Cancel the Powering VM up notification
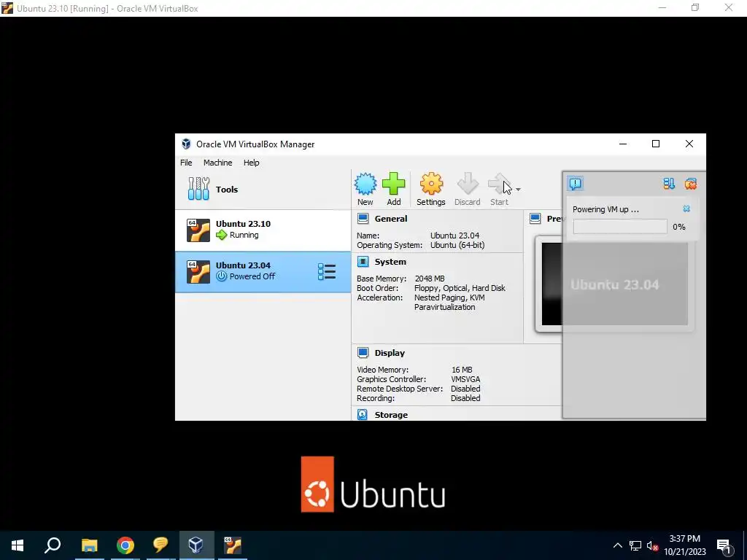This screenshot has width=747, height=560. click(x=686, y=209)
